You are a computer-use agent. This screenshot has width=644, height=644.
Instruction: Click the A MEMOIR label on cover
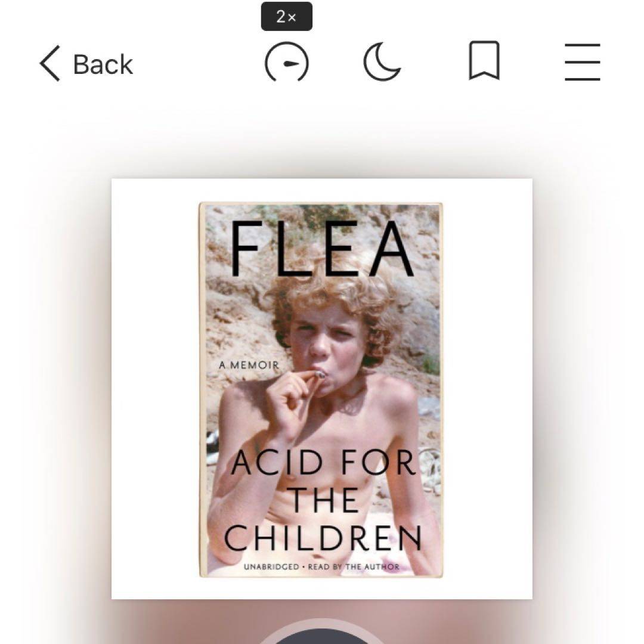click(249, 365)
